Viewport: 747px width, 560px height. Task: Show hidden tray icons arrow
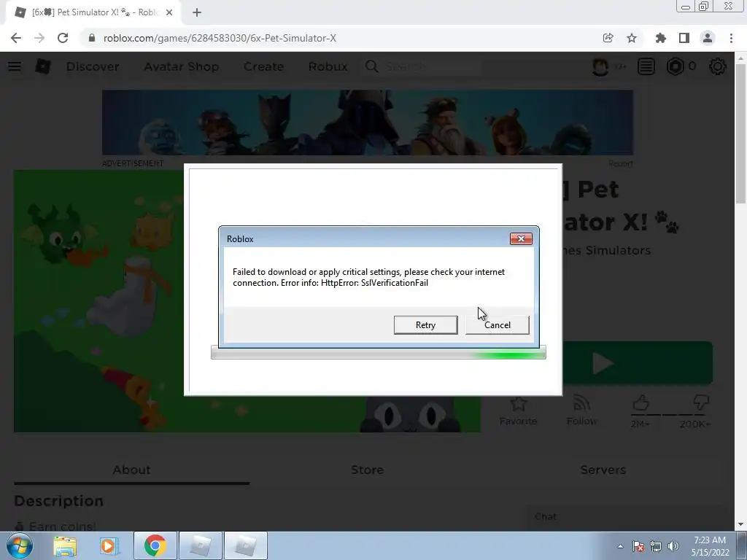(x=620, y=546)
